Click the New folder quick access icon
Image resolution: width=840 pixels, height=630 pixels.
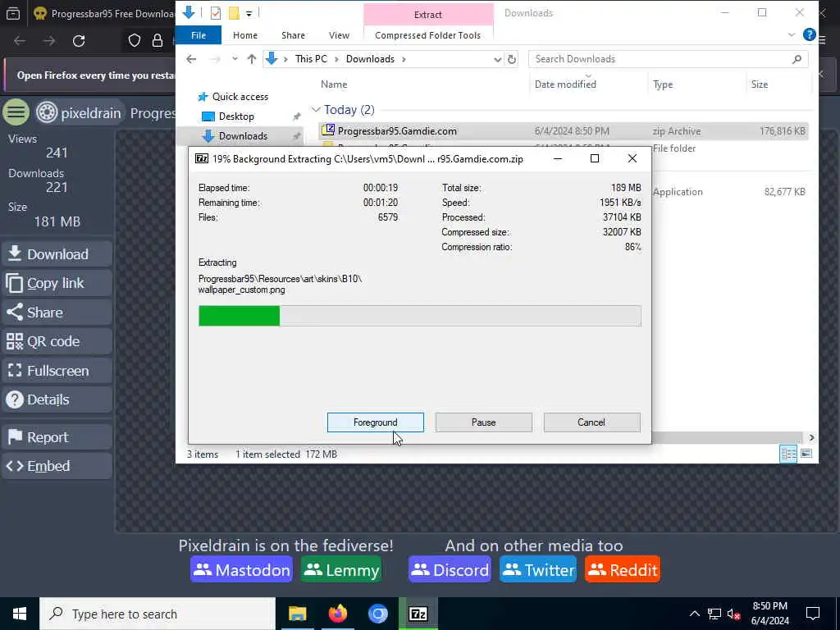(x=234, y=13)
